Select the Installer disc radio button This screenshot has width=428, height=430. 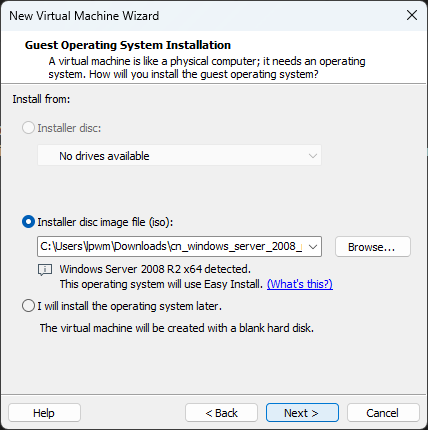[x=28, y=128]
